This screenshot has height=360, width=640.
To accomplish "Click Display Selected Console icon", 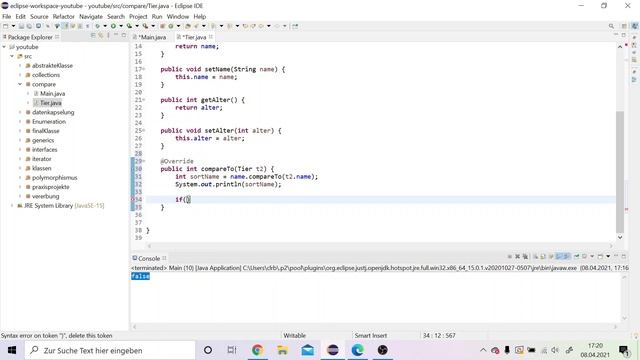I will pyautogui.click(x=584, y=256).
